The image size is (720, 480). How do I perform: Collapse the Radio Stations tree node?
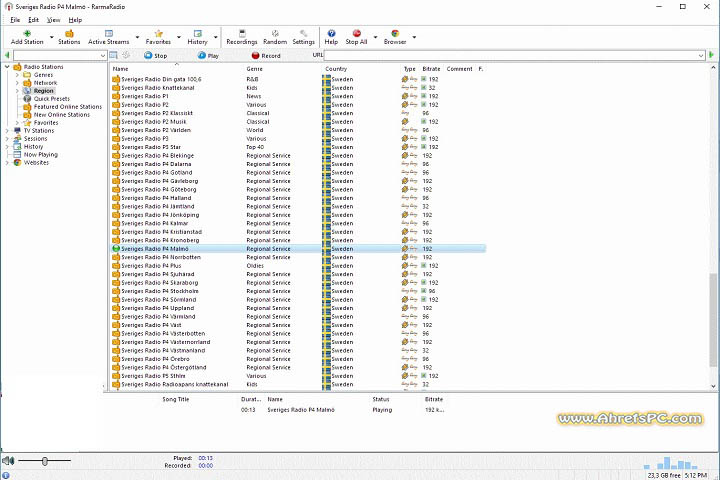click(x=7, y=67)
